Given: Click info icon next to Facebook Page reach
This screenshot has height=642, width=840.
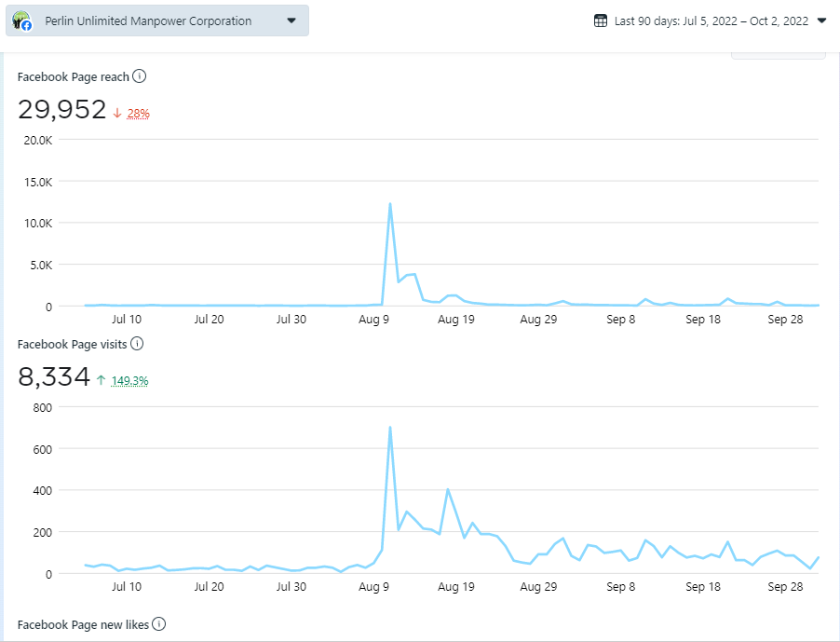Looking at the screenshot, I should (139, 76).
